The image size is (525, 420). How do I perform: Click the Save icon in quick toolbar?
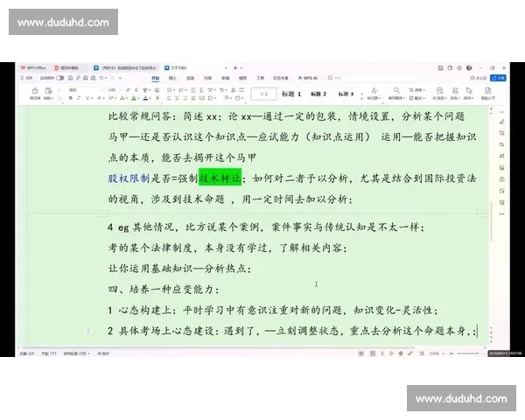[70, 78]
